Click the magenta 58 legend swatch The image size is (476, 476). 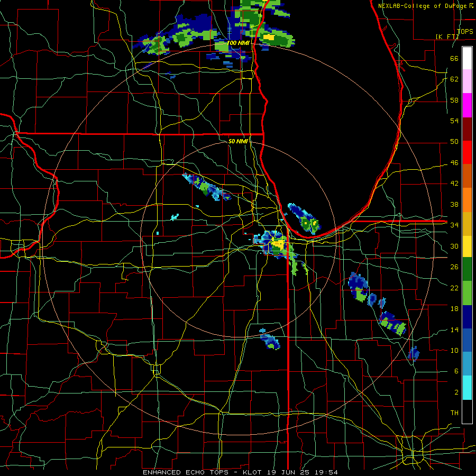coord(467,105)
